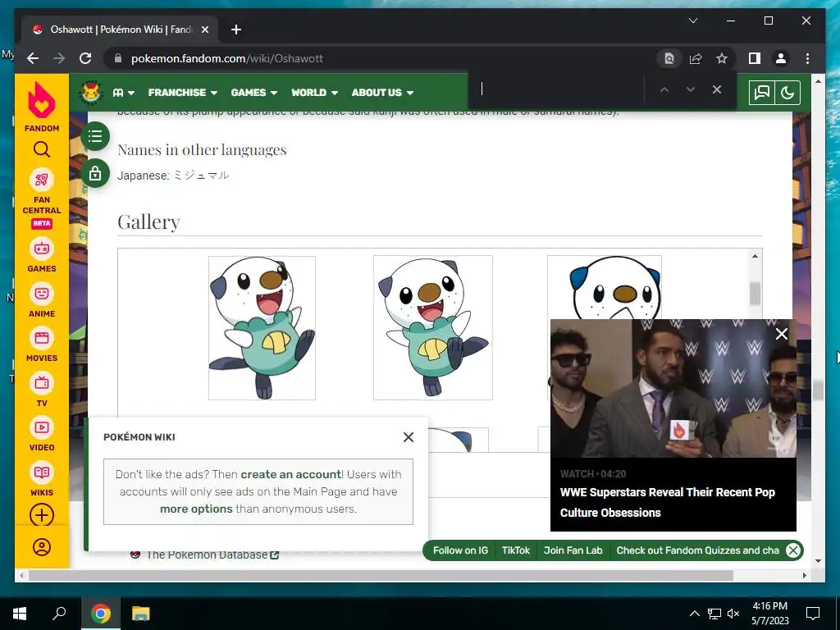
Task: Open the tab search chevron
Action: pos(692,21)
